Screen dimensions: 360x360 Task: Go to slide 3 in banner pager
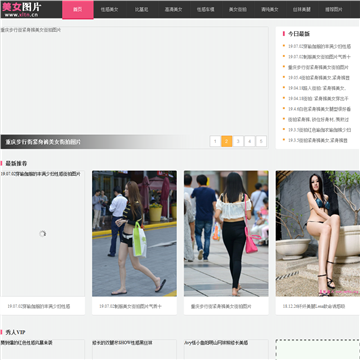click(238, 141)
